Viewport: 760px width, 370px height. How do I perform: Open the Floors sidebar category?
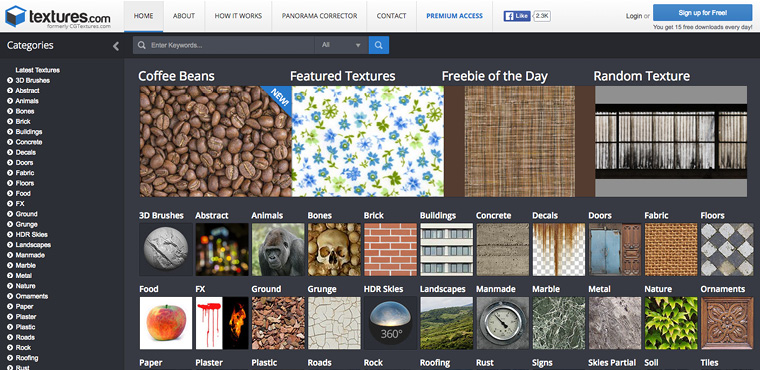(25, 183)
